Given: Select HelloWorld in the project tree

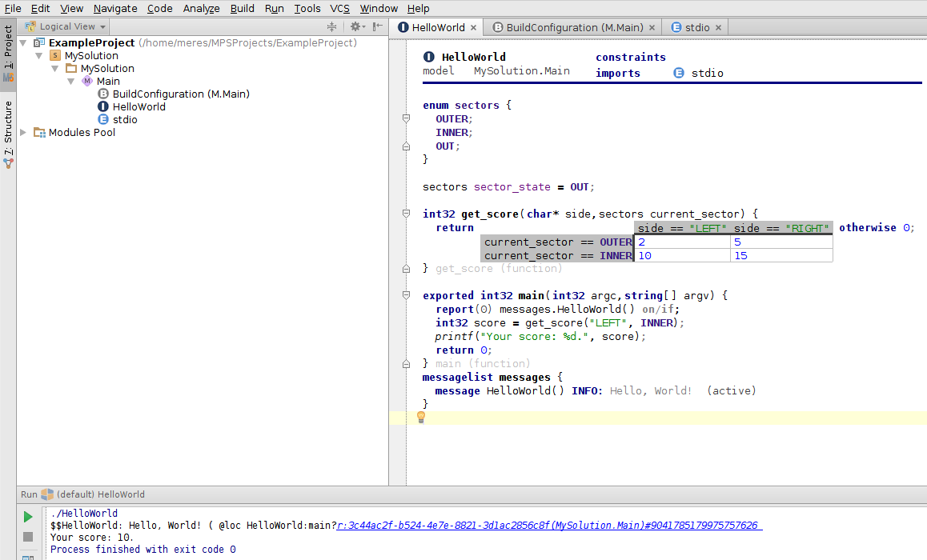Looking at the screenshot, I should coord(139,107).
